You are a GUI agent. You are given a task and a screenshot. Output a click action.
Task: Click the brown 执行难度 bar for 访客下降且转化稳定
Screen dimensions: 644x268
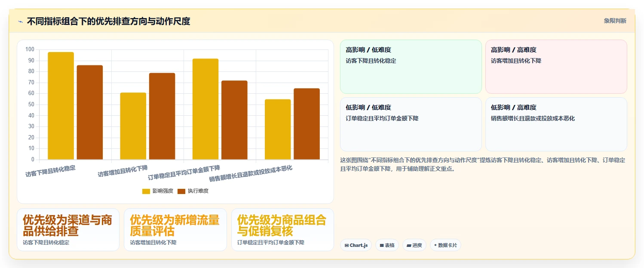point(90,112)
